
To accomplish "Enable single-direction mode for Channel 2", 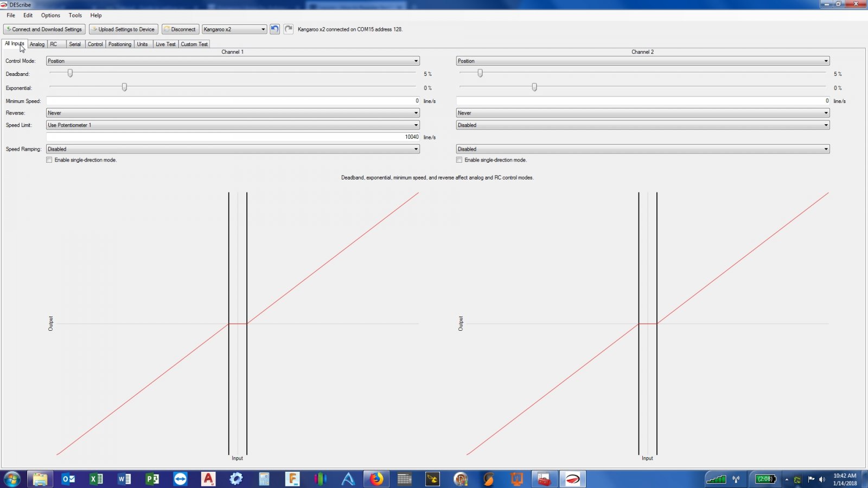I will point(459,160).
